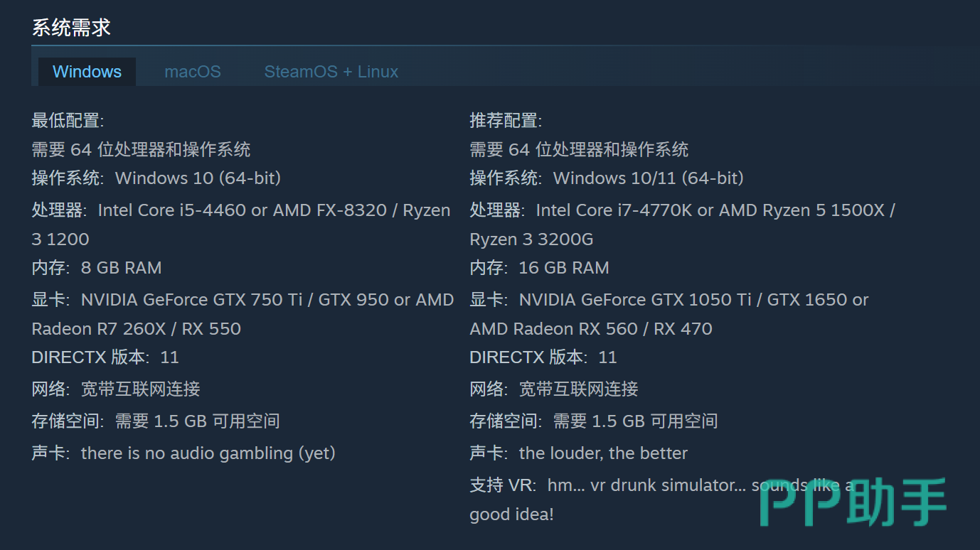
Task: Click "需要 64 位处理器和操作系统" under 最低配置
Action: [141, 150]
